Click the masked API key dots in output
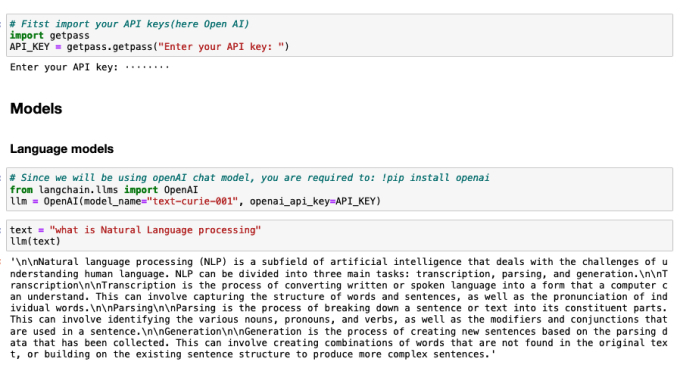 click(147, 67)
